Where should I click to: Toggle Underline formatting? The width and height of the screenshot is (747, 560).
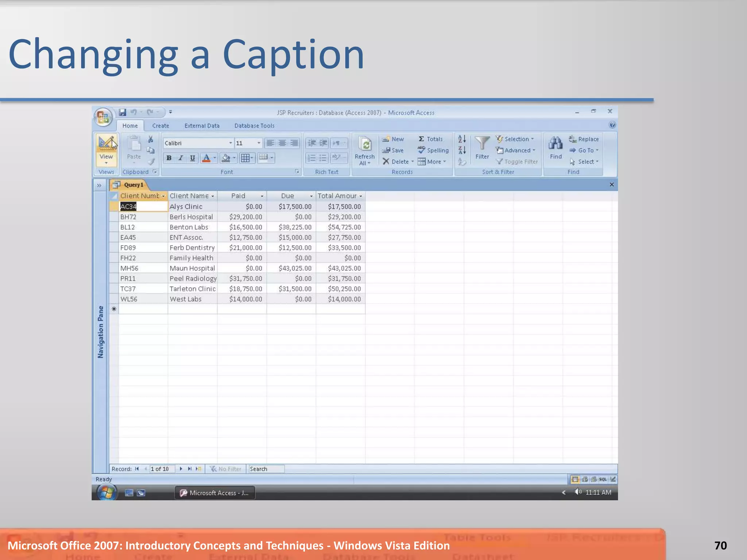(x=192, y=158)
